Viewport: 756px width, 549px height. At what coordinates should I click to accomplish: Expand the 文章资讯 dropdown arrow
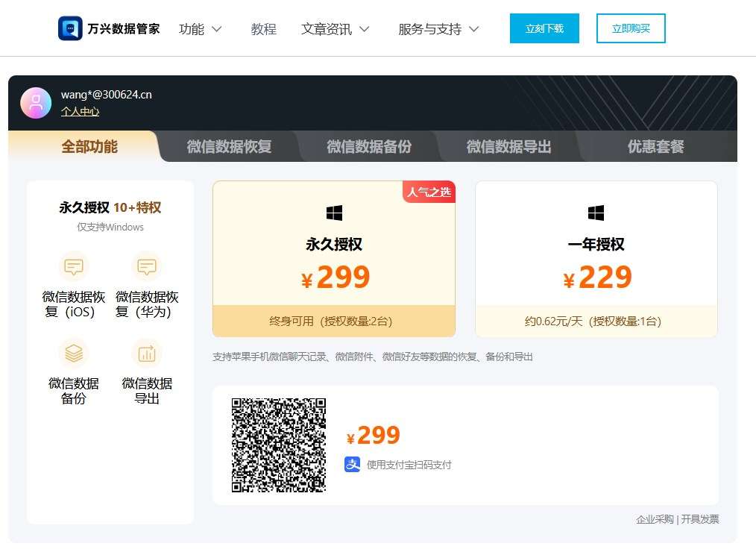point(364,29)
